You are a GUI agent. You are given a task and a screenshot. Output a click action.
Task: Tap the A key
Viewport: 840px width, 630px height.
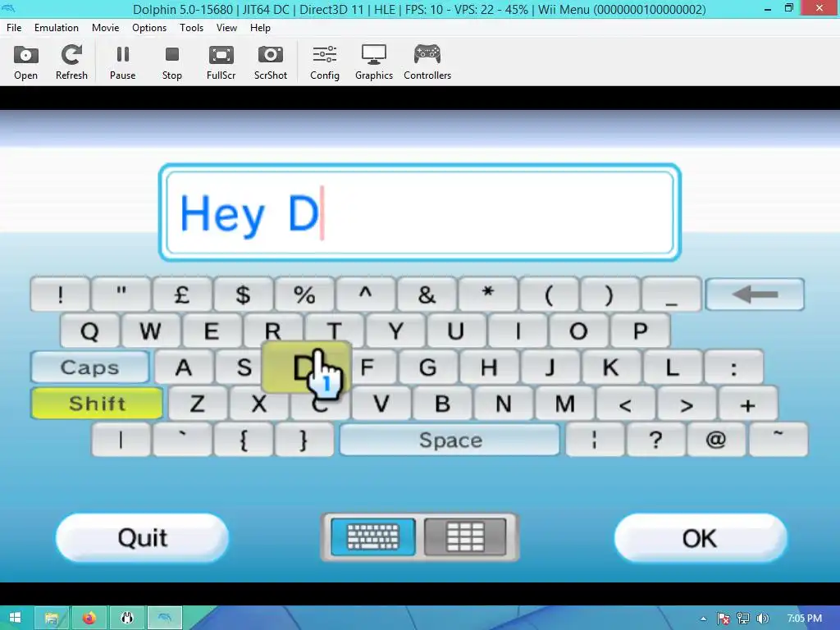coord(183,367)
